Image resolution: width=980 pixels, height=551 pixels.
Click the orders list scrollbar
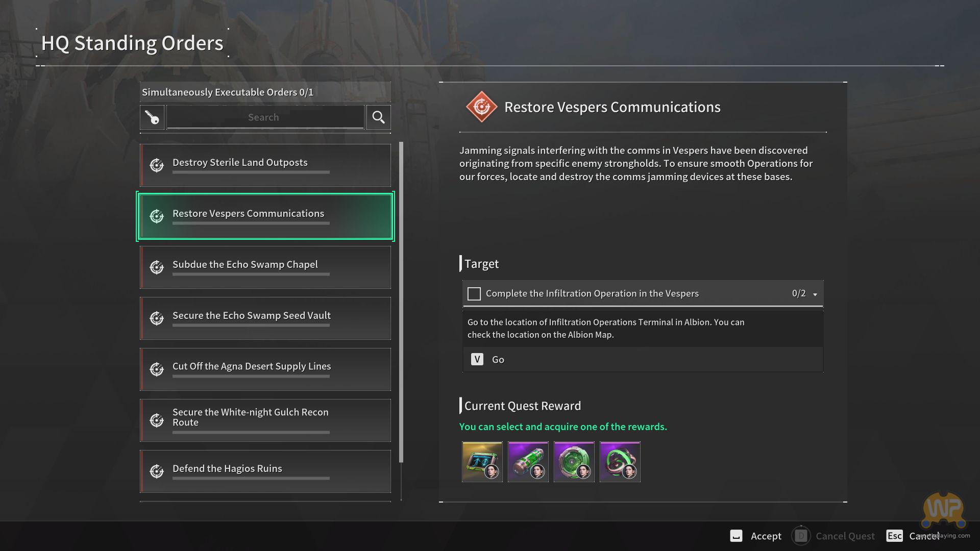(401, 302)
